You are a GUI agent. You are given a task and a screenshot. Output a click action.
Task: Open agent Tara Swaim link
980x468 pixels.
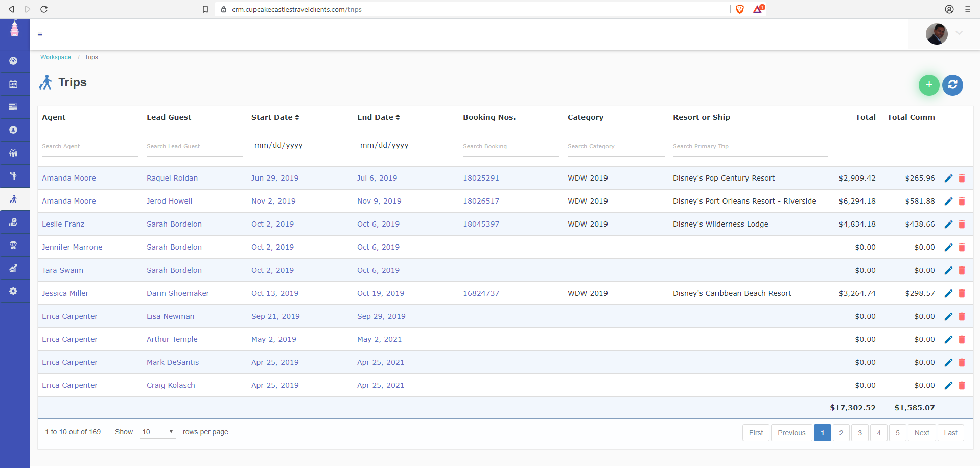(x=62, y=270)
